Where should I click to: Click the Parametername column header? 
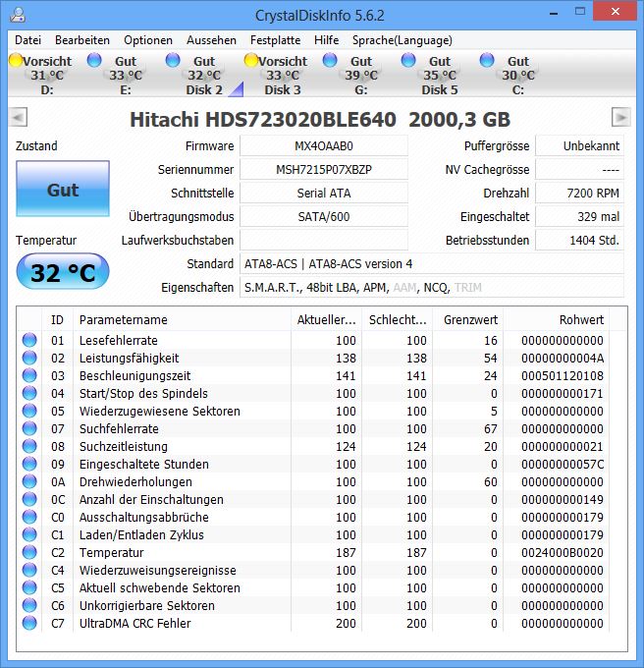[182, 320]
